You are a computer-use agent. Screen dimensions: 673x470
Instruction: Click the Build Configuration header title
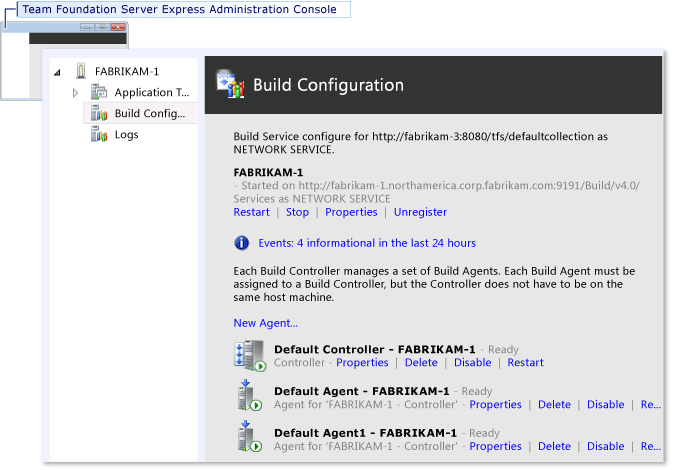[328, 85]
